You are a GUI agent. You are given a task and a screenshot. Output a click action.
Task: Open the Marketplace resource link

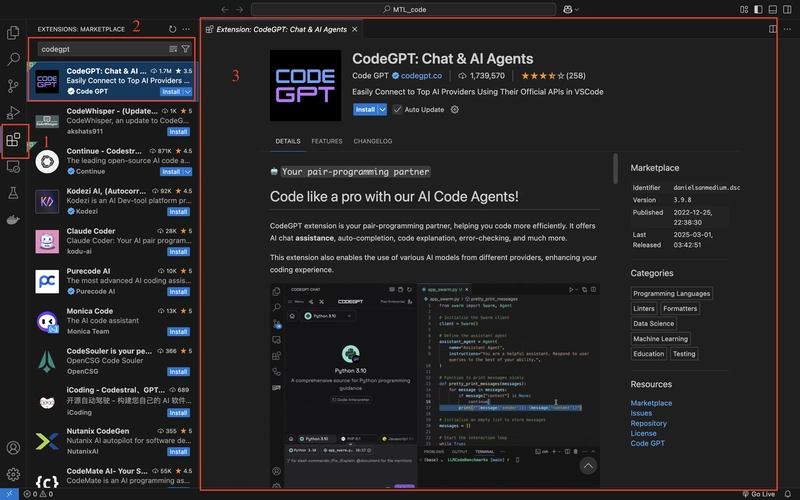[x=651, y=403]
